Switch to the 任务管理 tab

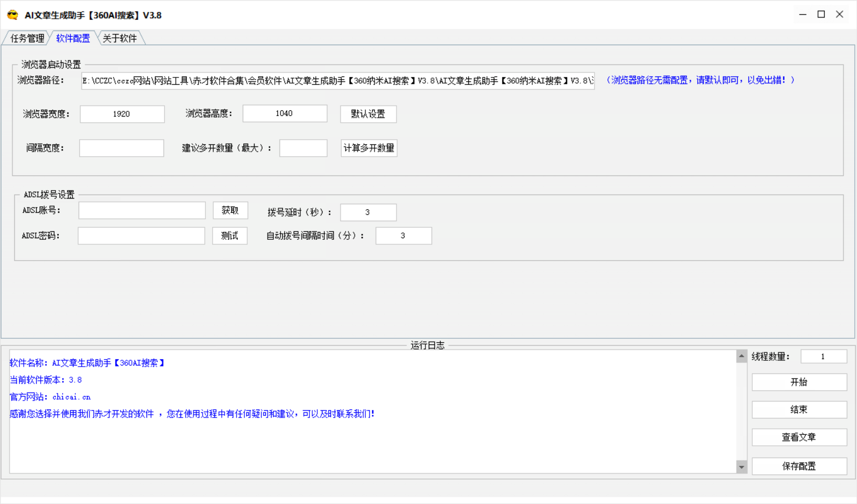(27, 38)
